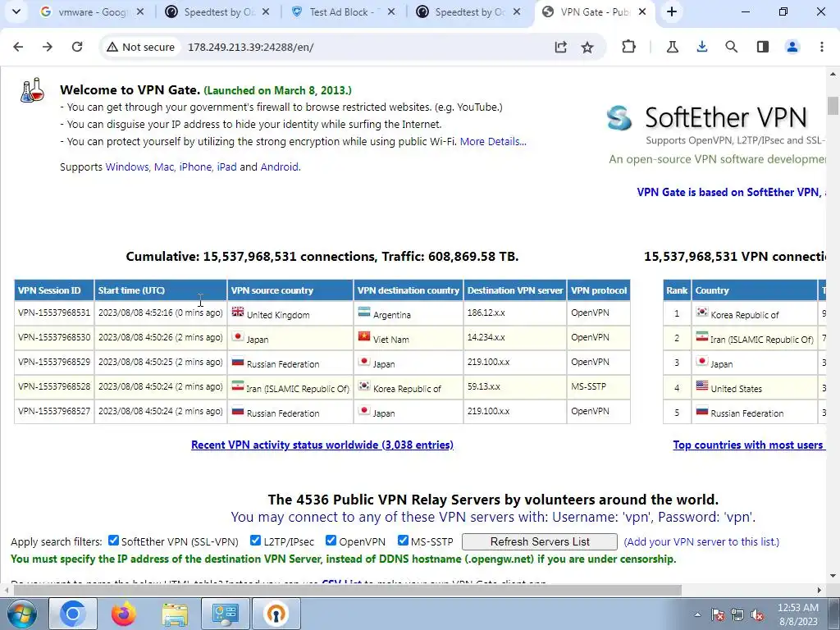
Task: Click the SoftEther VPN logo
Action: pos(707,118)
